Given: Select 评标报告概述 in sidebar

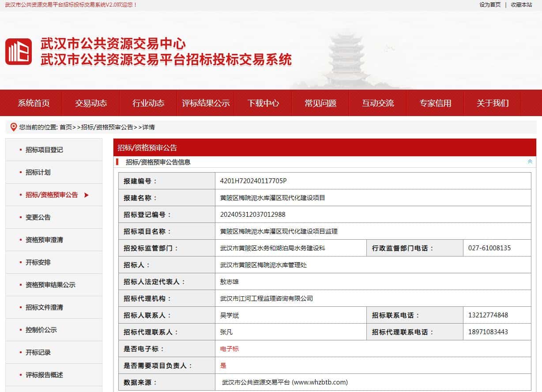Looking at the screenshot, I should pyautogui.click(x=44, y=375).
